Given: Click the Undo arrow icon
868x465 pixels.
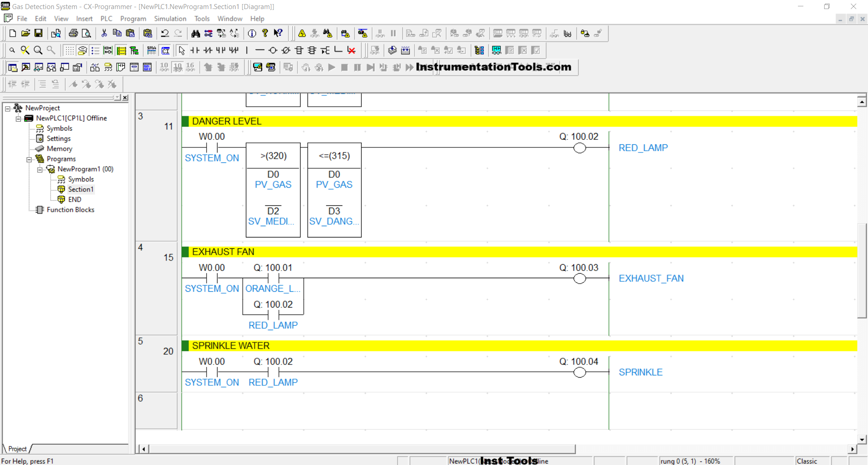Looking at the screenshot, I should pyautogui.click(x=165, y=33).
